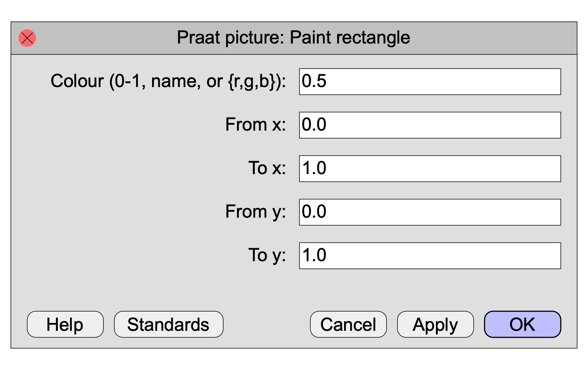Confirm with the OK button

[523, 324]
